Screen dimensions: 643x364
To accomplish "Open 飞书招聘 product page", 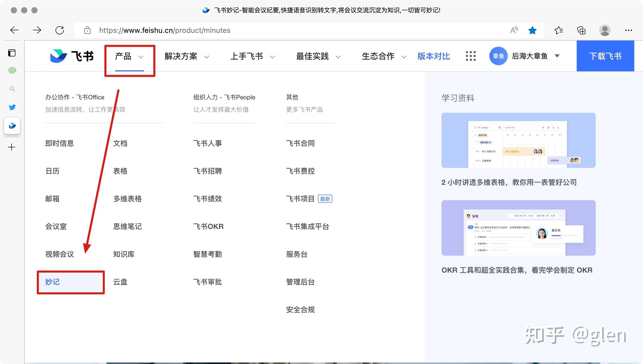I will (x=208, y=171).
